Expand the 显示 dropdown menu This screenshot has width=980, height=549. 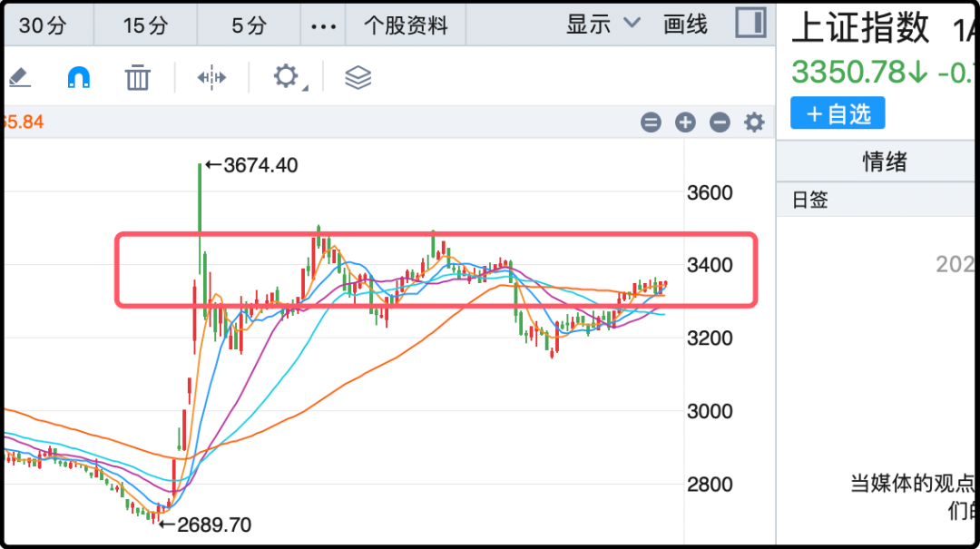[603, 25]
